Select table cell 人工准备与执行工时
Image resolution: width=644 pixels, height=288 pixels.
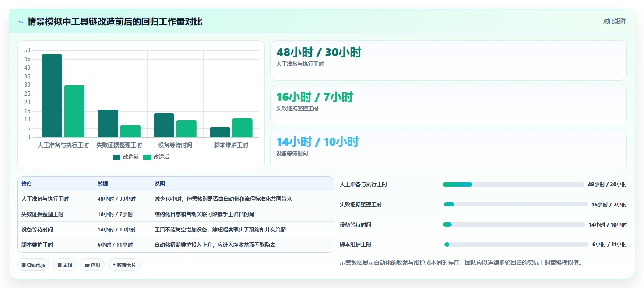(x=45, y=199)
